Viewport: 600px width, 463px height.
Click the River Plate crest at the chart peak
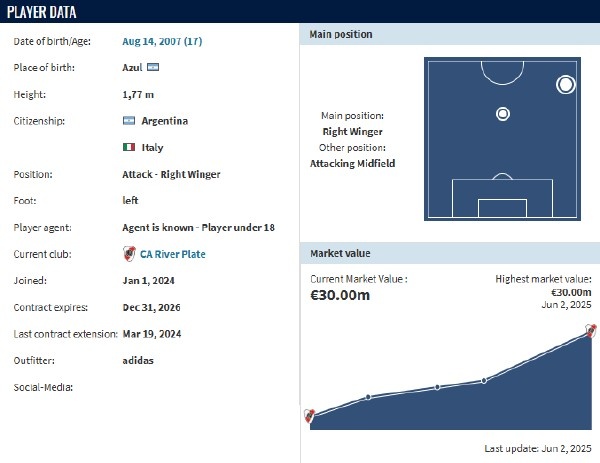click(x=591, y=331)
